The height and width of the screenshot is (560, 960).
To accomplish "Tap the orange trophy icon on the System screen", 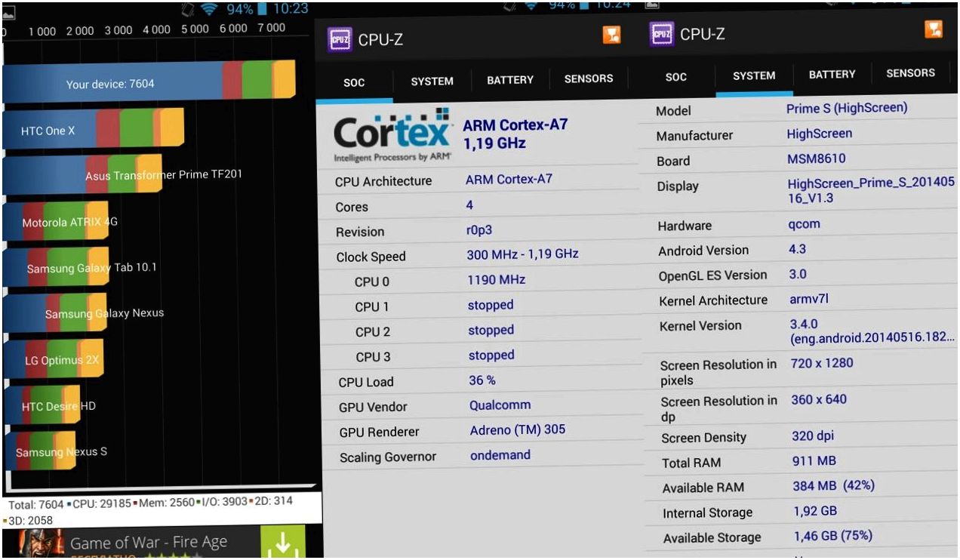I will [x=934, y=29].
